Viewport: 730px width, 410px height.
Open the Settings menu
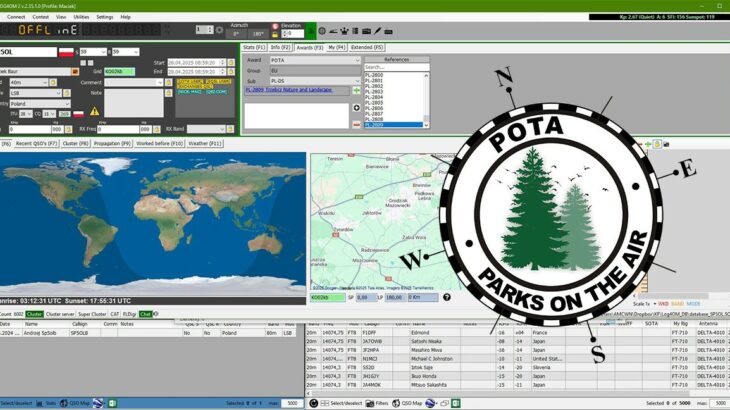click(x=105, y=17)
